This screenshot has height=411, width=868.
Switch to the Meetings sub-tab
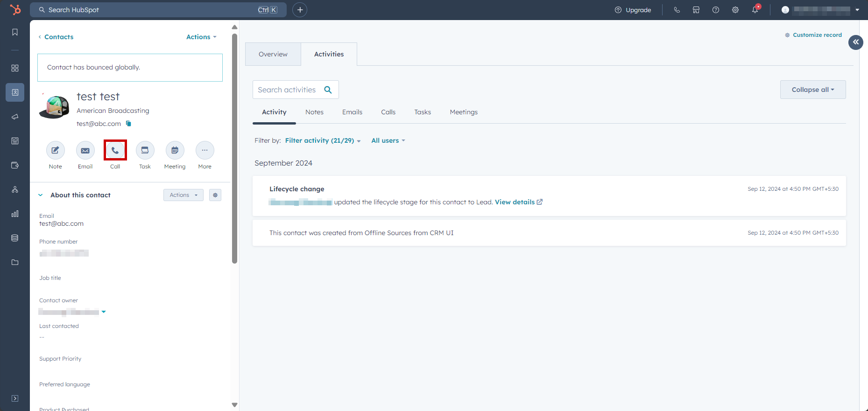click(x=464, y=112)
